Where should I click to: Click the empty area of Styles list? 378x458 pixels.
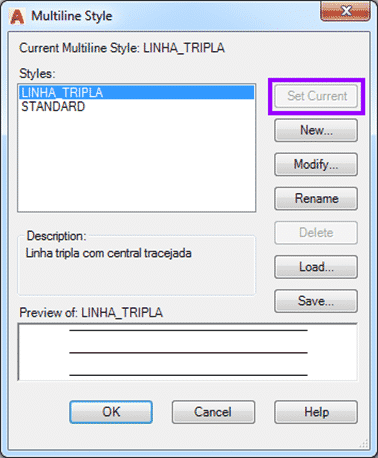[x=137, y=163]
